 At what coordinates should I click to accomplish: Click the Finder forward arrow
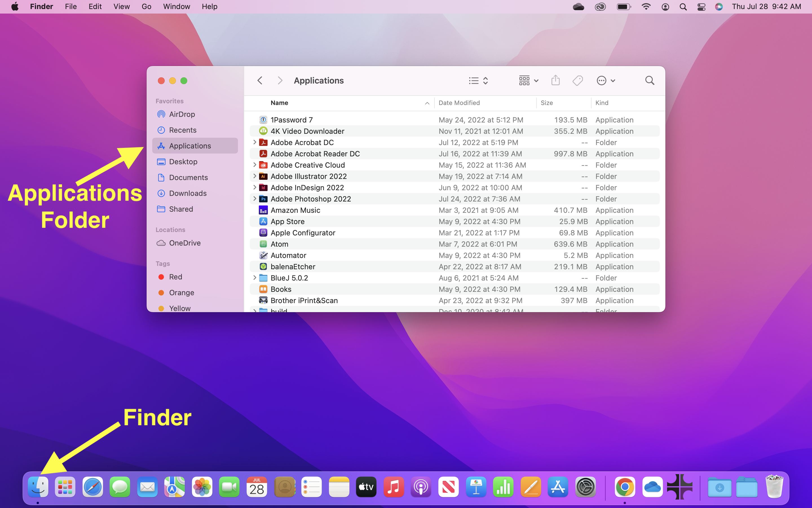click(x=280, y=81)
